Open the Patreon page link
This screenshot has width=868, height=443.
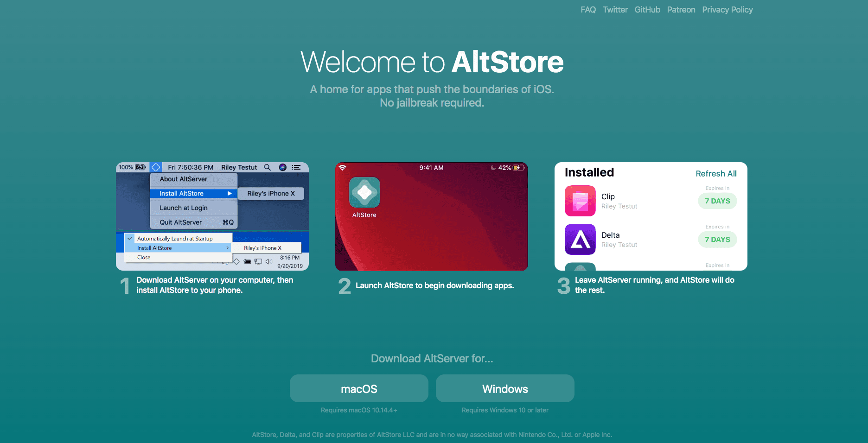pyautogui.click(x=681, y=10)
